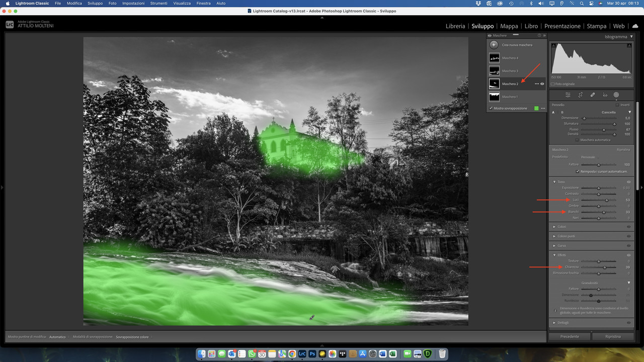This screenshot has width=644, height=362.
Task: Expand the Dettagli section
Action: (x=554, y=323)
